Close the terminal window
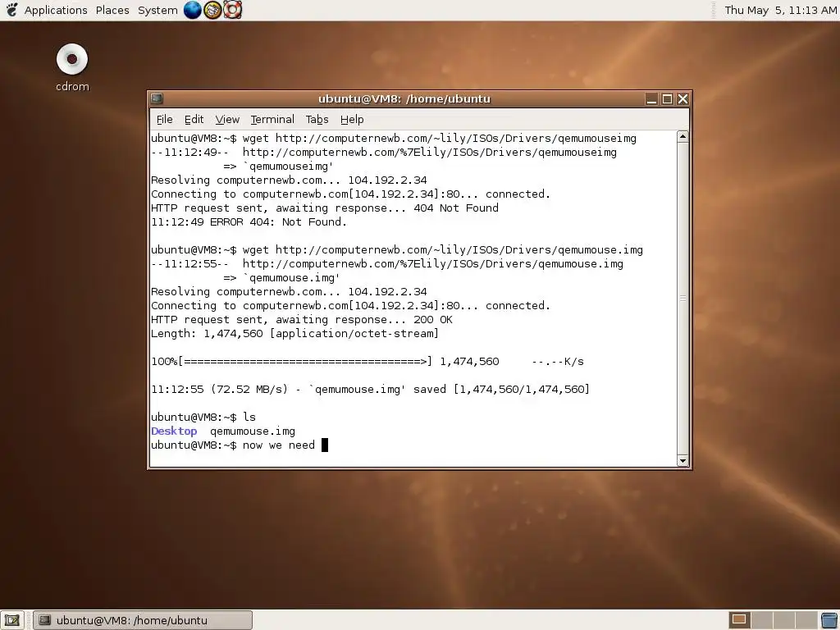This screenshot has width=840, height=630. (x=682, y=99)
